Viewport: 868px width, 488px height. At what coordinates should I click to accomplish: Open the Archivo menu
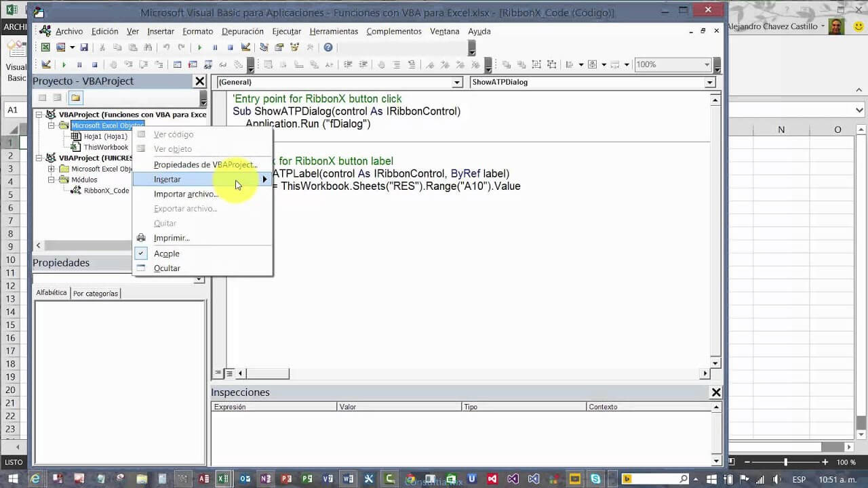(x=69, y=31)
